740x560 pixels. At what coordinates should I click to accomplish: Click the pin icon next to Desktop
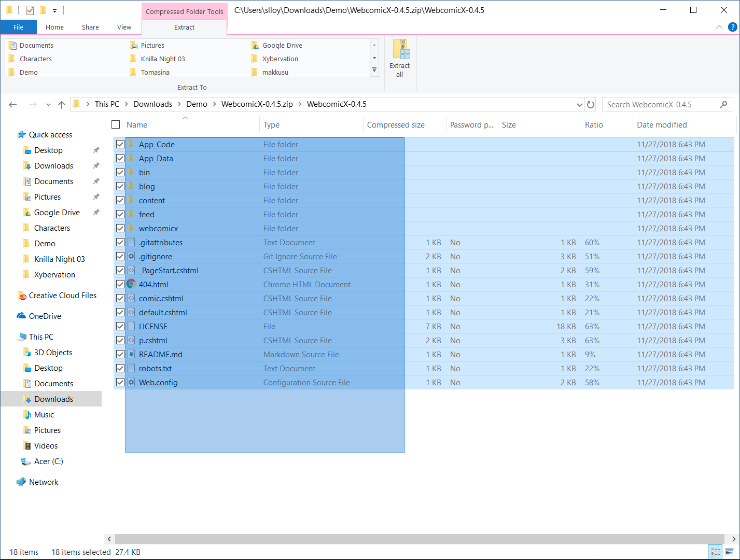coord(96,150)
